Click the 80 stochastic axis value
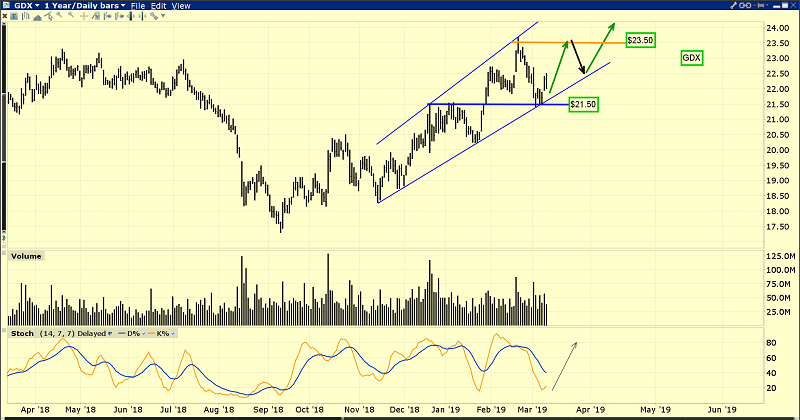Viewport: 800px width, 420px height. (x=772, y=343)
